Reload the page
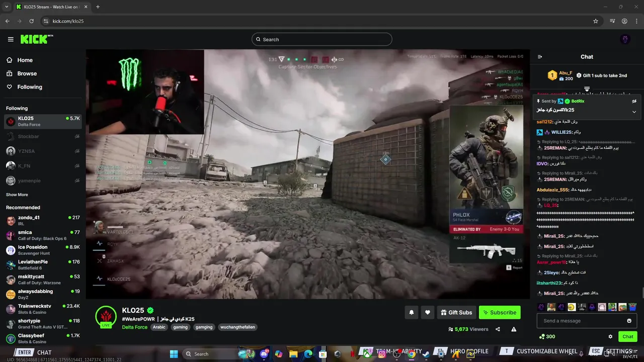The width and height of the screenshot is (644, 362). click(32, 21)
